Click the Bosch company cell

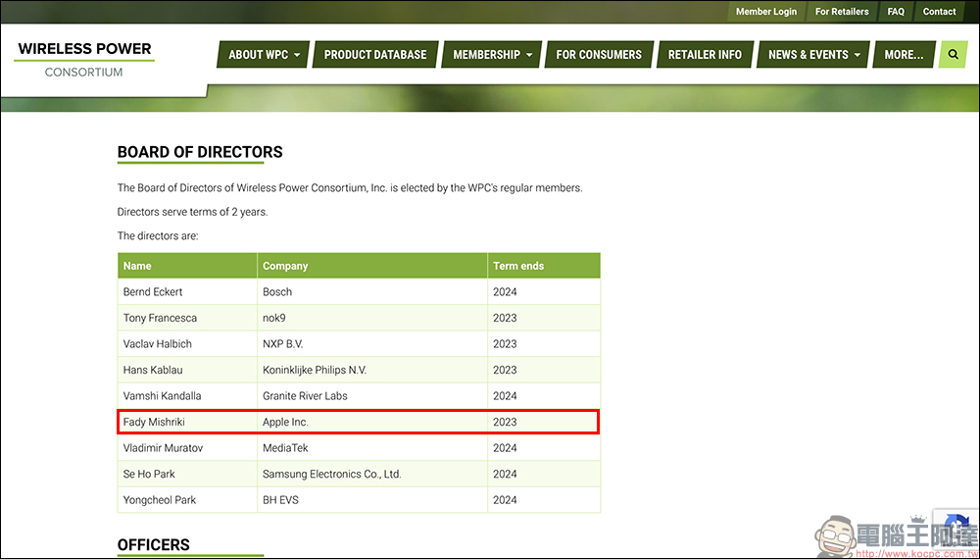coord(372,292)
